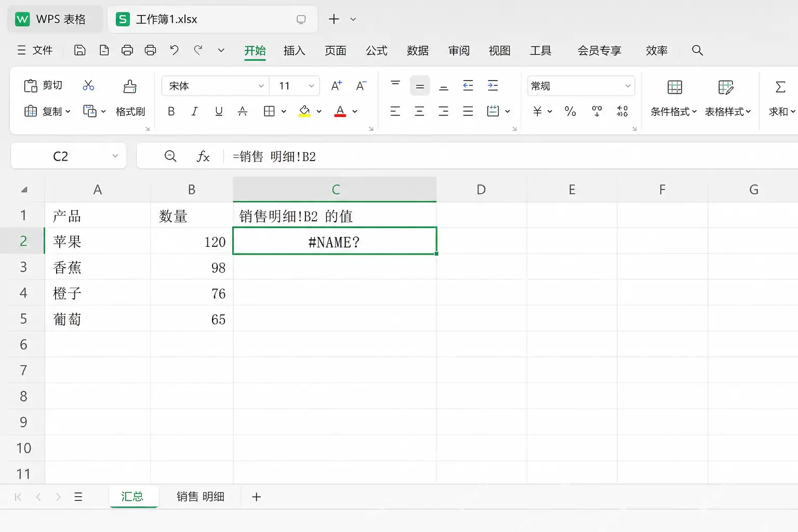Image resolution: width=798 pixels, height=532 pixels.
Task: Select cell C2 showing #NAME?
Action: [x=335, y=241]
